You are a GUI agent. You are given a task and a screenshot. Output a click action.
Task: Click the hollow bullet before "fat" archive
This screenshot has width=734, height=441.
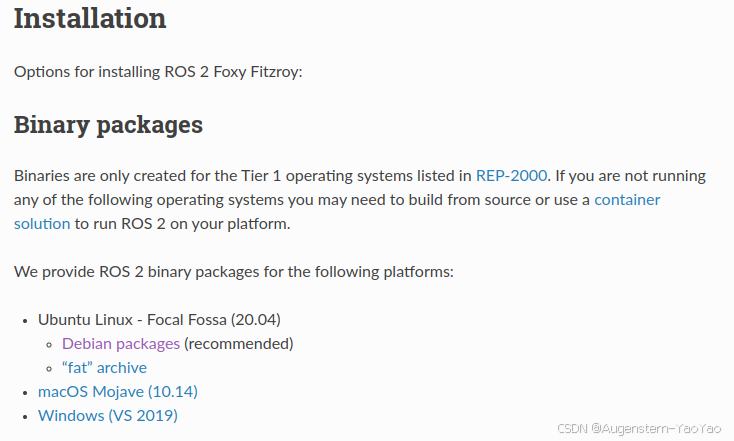pos(50,368)
